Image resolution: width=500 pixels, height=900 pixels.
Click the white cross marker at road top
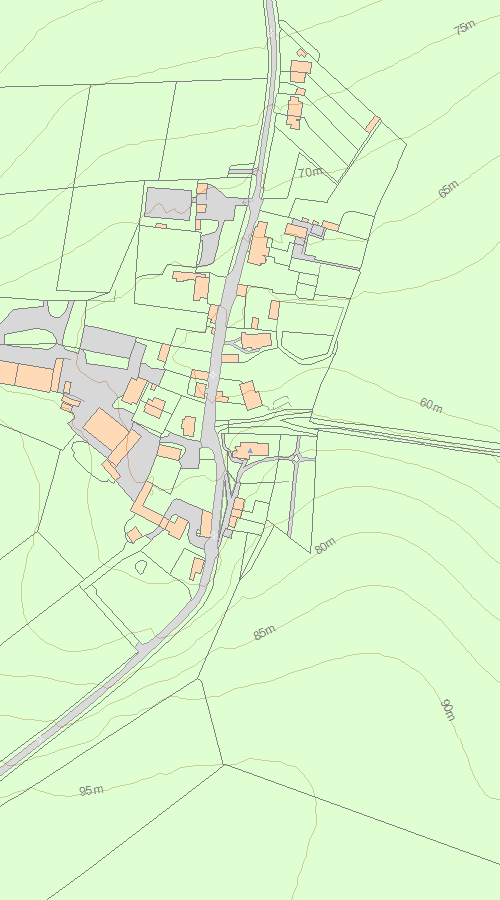coord(270,33)
